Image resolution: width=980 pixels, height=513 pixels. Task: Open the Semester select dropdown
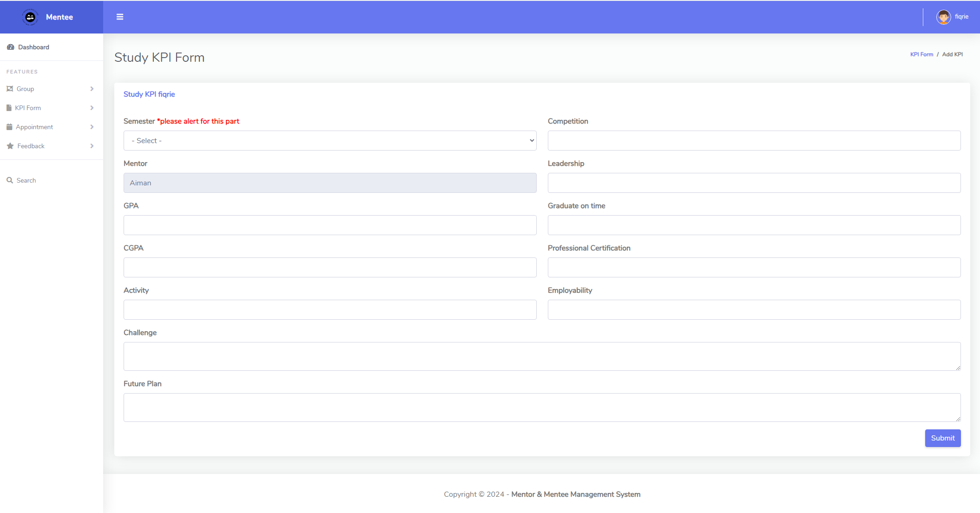coord(330,140)
